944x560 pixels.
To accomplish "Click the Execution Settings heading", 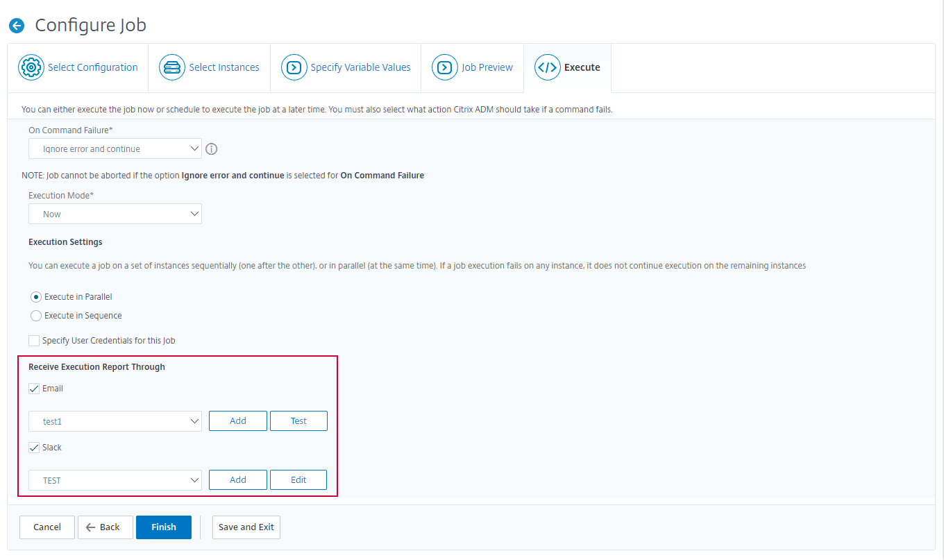I will pyautogui.click(x=65, y=242).
